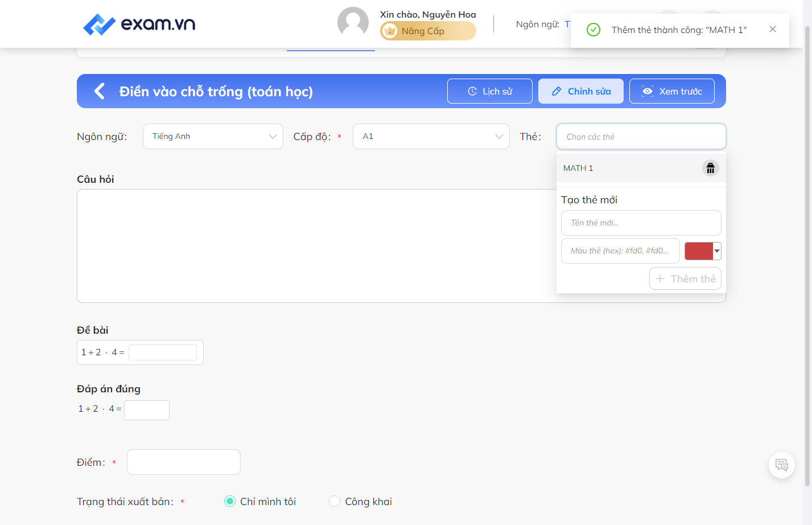This screenshot has height=525, width=812.
Task: Click the Màu thẻ hex input field
Action: pos(620,251)
